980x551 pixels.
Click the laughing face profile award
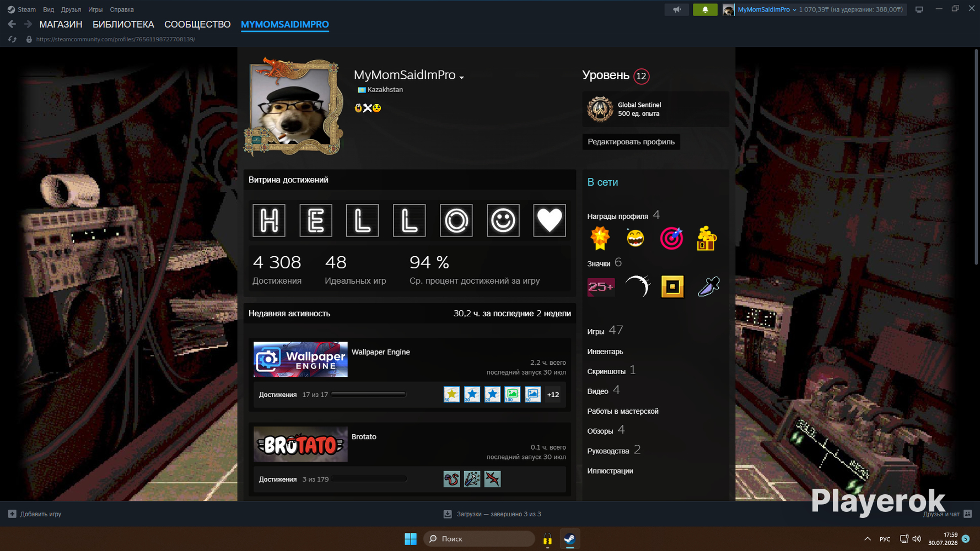[x=636, y=238]
